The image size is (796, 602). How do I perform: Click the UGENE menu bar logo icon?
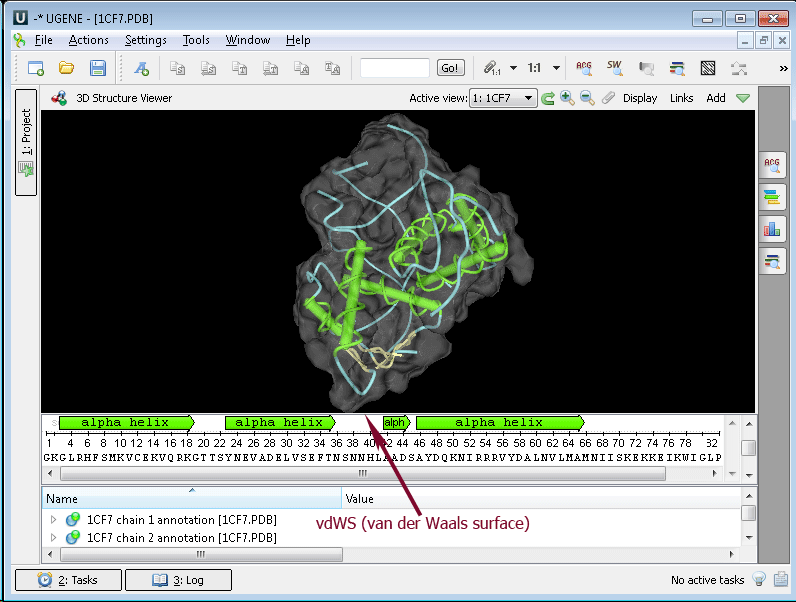pyautogui.click(x=19, y=40)
